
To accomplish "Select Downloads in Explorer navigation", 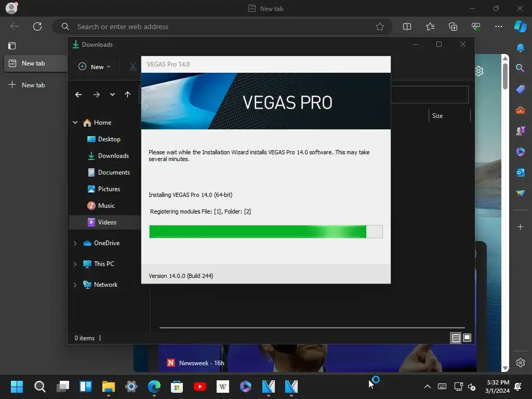I will 113,156.
